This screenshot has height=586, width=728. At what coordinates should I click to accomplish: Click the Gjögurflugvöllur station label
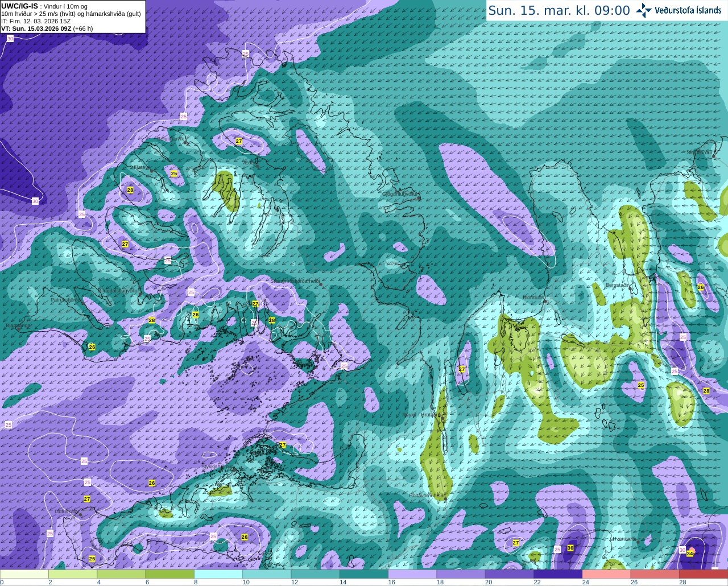pyautogui.click(x=400, y=194)
